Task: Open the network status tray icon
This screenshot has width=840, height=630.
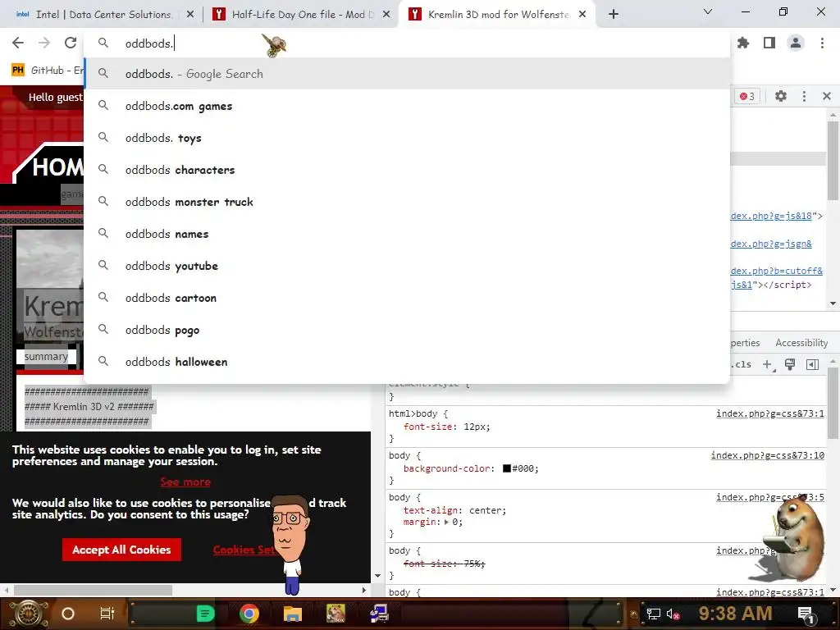Action: (654, 614)
